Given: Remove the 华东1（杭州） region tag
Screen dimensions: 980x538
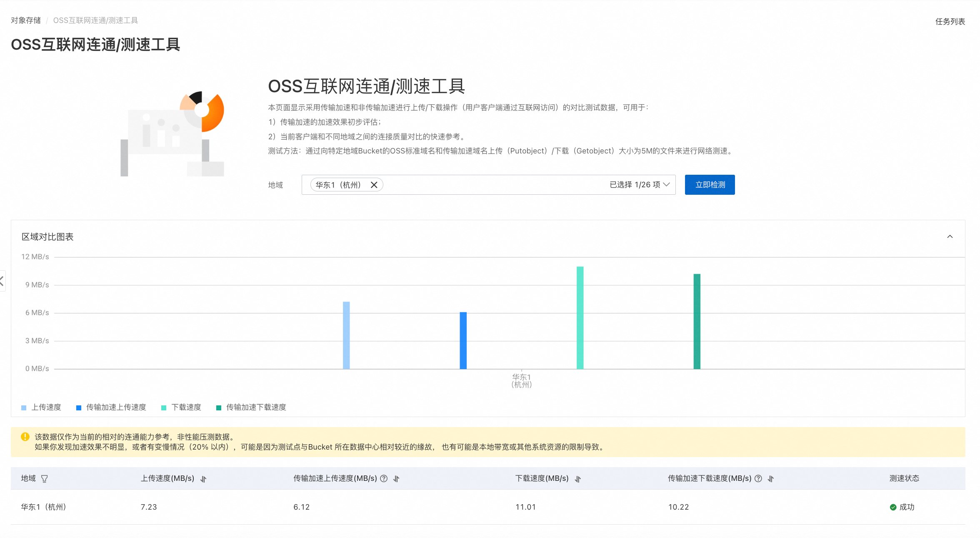Looking at the screenshot, I should 374,185.
